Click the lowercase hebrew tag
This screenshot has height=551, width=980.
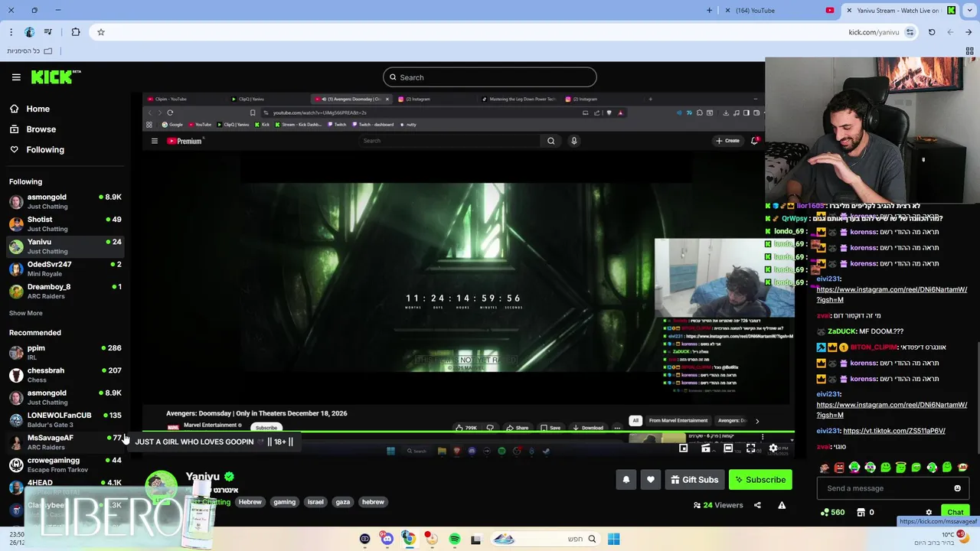(x=373, y=502)
